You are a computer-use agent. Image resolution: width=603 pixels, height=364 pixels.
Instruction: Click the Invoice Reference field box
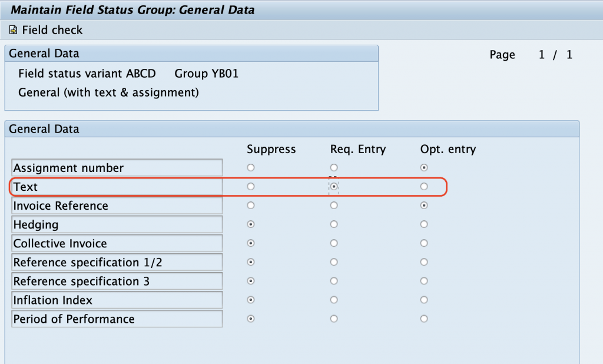click(117, 205)
